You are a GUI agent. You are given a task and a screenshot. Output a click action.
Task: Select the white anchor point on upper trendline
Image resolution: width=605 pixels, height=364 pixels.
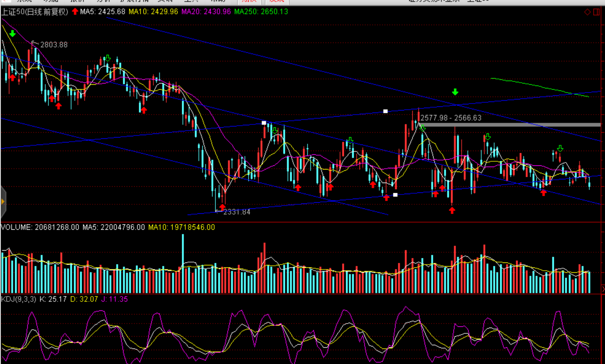click(385, 111)
